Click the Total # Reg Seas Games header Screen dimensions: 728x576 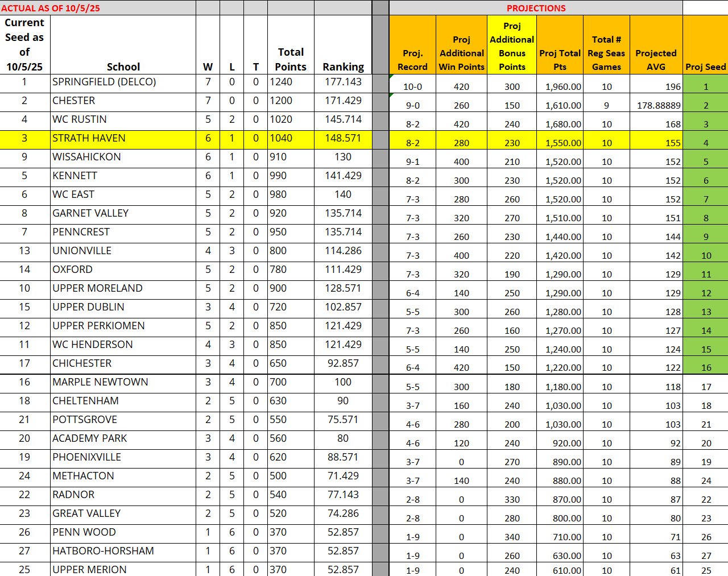coord(606,53)
